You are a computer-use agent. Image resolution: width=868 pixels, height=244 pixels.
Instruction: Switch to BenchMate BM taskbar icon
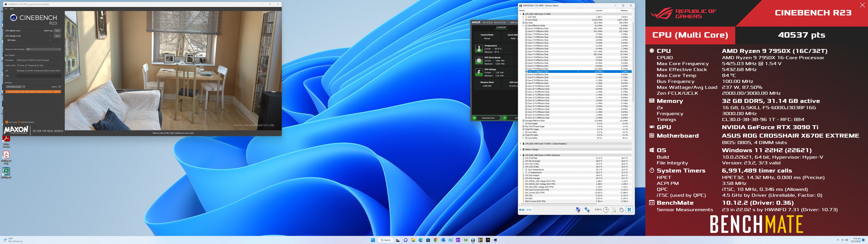point(480,240)
